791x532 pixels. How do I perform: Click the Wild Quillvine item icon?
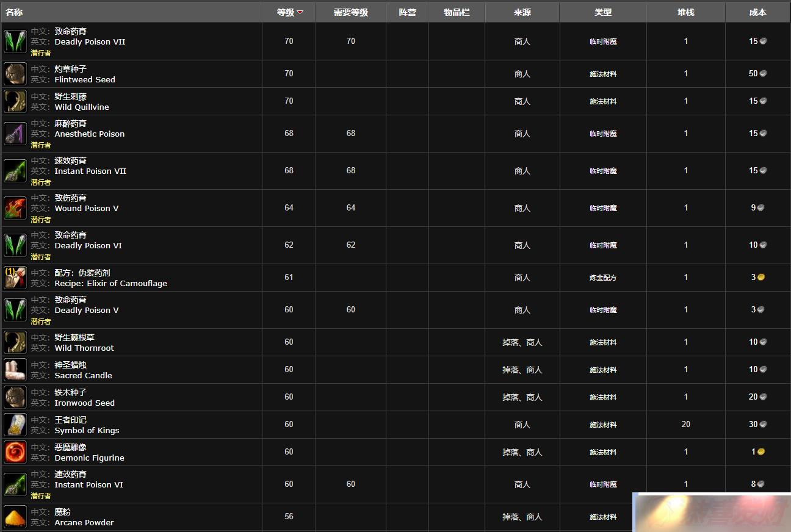pyautogui.click(x=15, y=101)
